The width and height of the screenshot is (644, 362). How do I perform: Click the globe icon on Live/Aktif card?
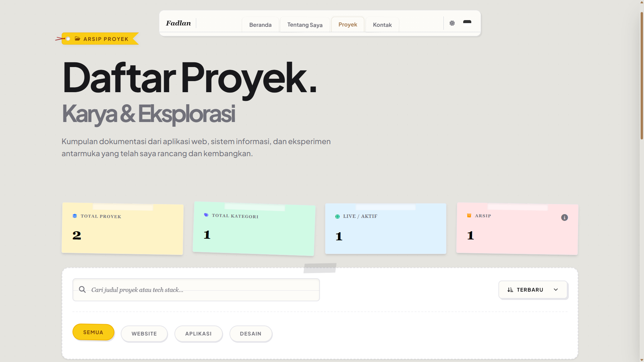point(337,217)
